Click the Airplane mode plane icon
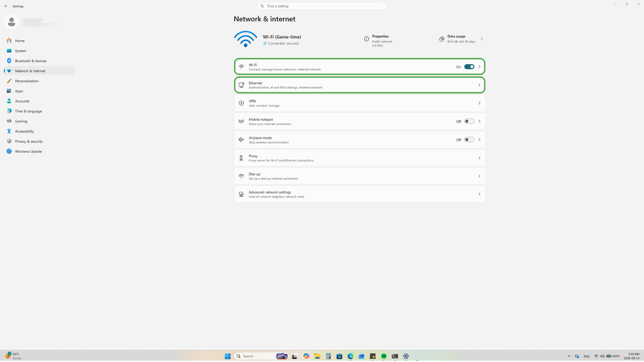The height and width of the screenshot is (362, 644). click(x=241, y=140)
